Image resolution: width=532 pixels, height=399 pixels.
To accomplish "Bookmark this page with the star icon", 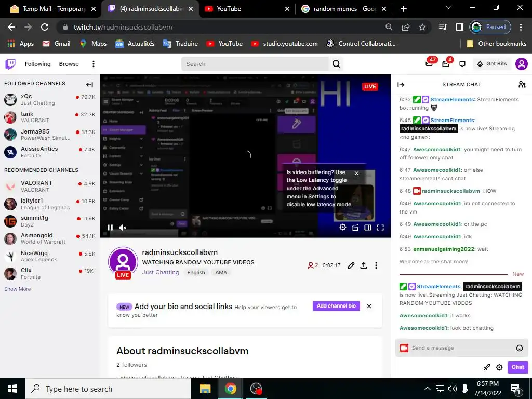I will (422, 27).
